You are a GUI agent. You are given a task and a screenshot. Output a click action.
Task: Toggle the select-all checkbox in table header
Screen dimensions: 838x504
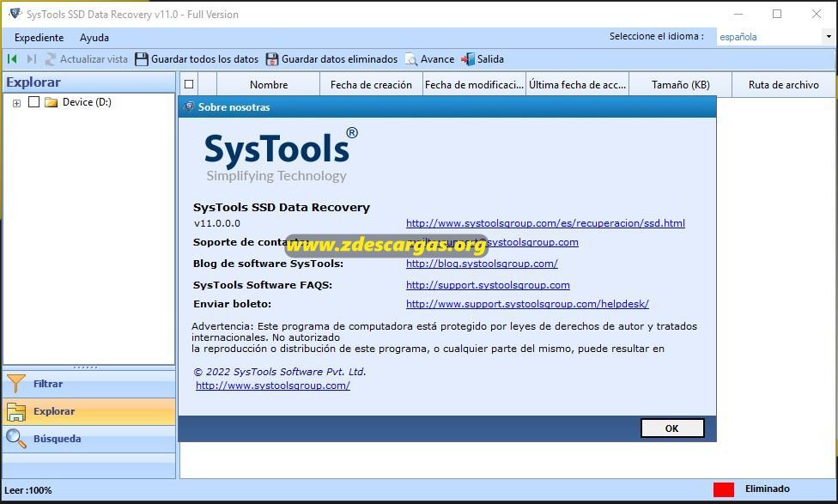point(189,84)
